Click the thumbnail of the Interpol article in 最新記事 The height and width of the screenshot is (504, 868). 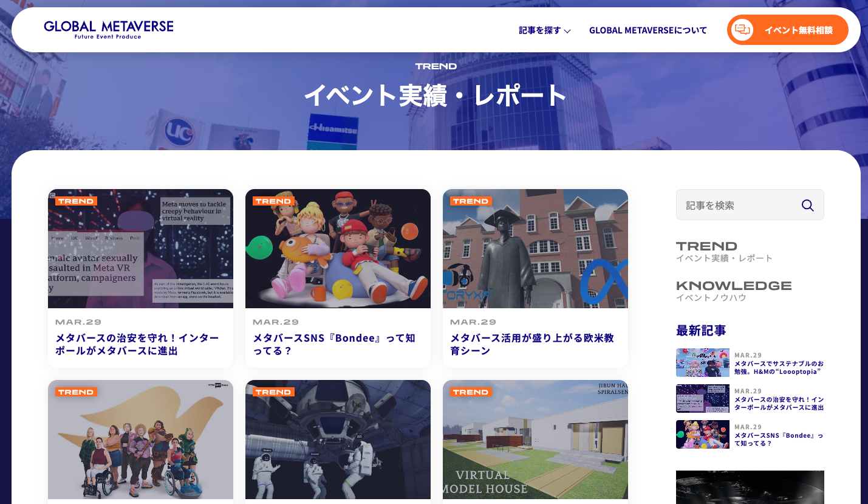[x=702, y=398]
